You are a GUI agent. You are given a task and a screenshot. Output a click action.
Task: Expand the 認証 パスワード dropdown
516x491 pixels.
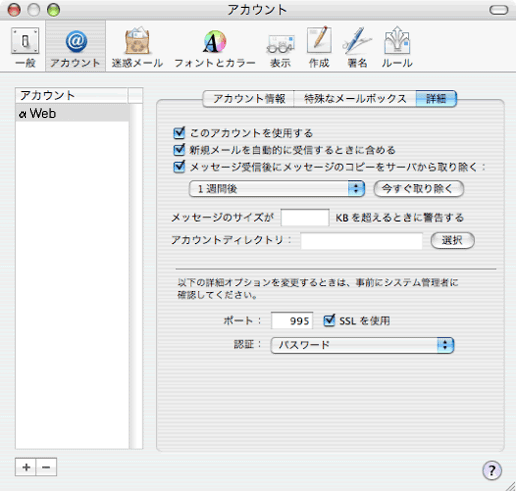[362, 345]
